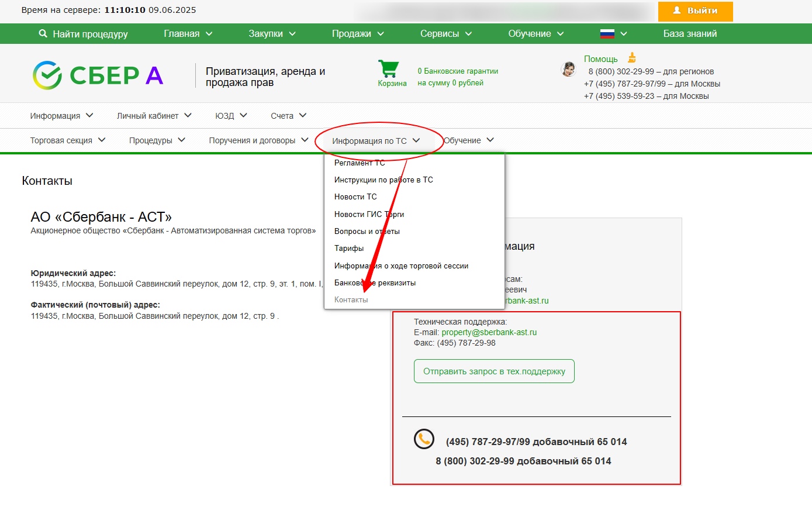Click the support operator avatar

(x=568, y=70)
